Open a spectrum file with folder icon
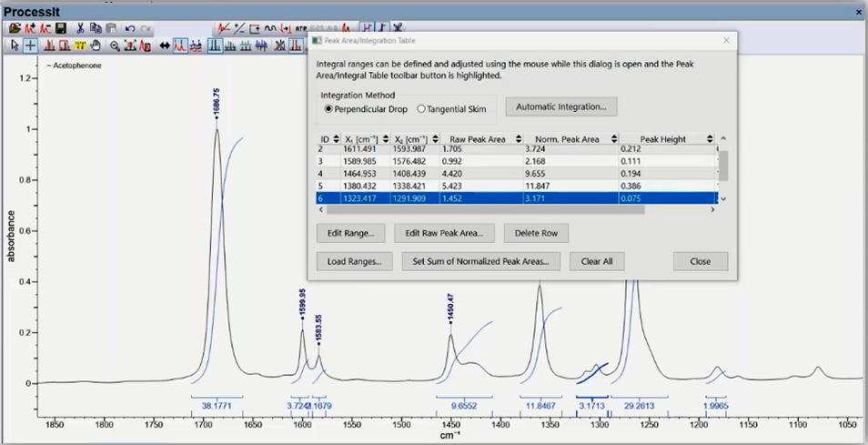 click(x=15, y=27)
